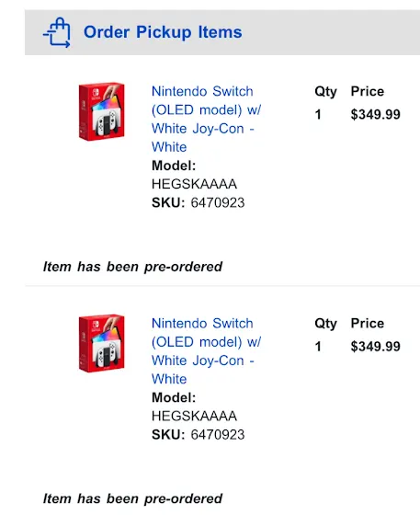
Task: Open first Nintendo Switch OLED product link
Action: click(207, 119)
